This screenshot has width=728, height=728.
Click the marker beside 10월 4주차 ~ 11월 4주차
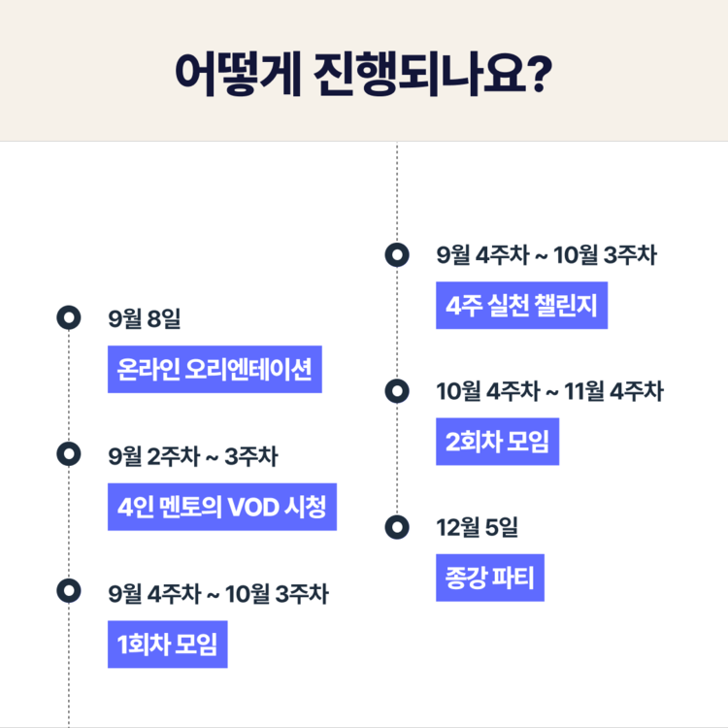[395, 391]
